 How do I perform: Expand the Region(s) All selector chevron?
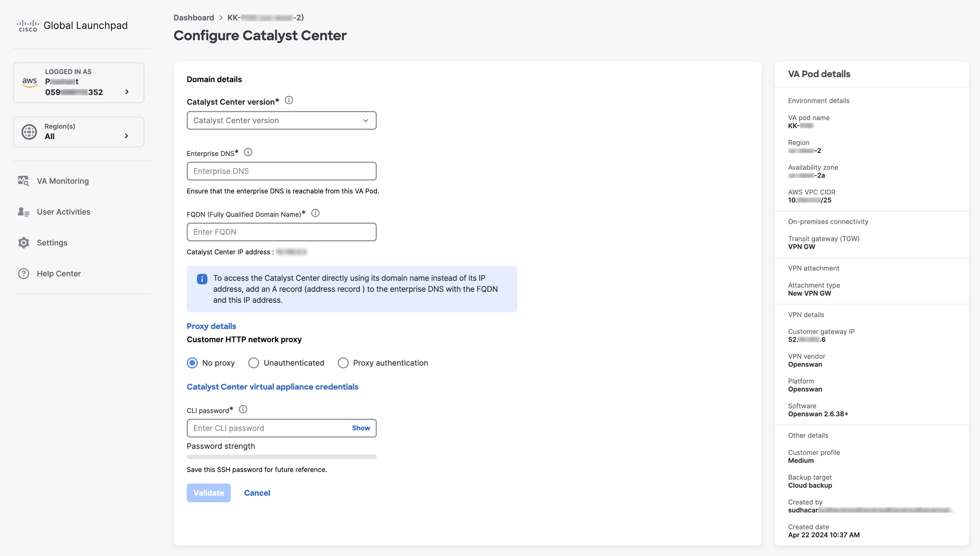pos(126,136)
